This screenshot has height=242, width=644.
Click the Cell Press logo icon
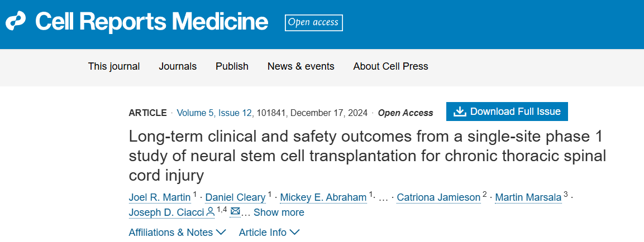click(16, 21)
